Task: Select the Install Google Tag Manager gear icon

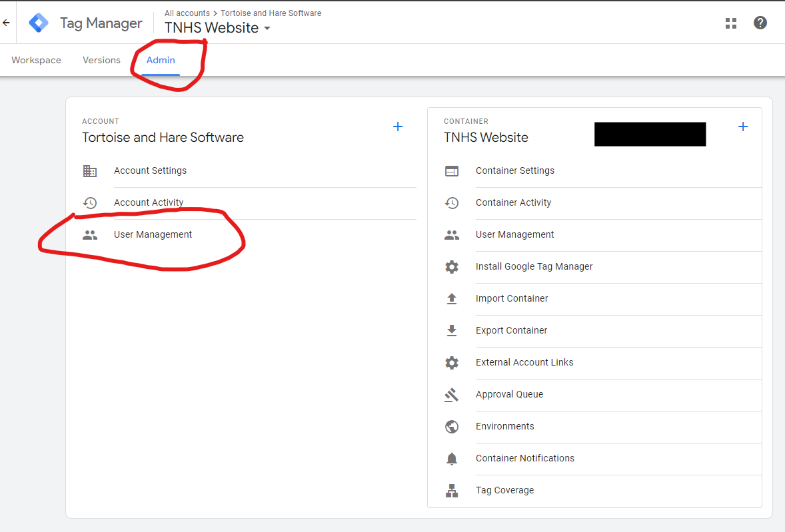Action: point(452,266)
